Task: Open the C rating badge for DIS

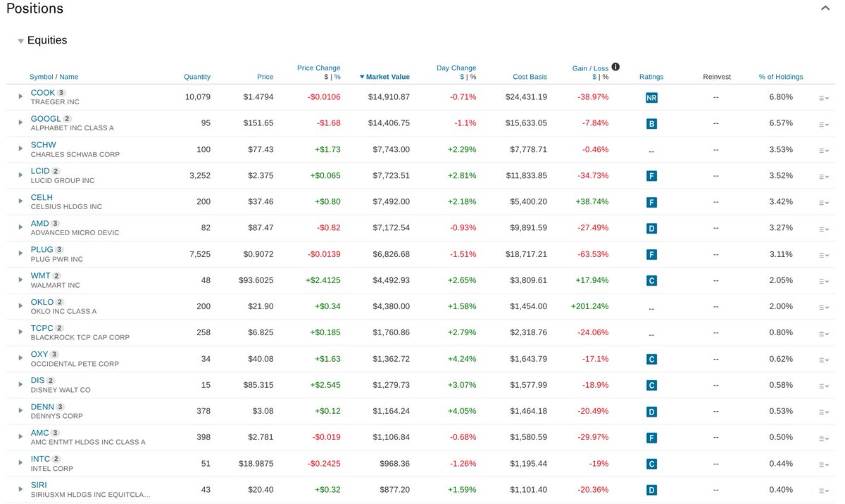Action: pyautogui.click(x=651, y=385)
